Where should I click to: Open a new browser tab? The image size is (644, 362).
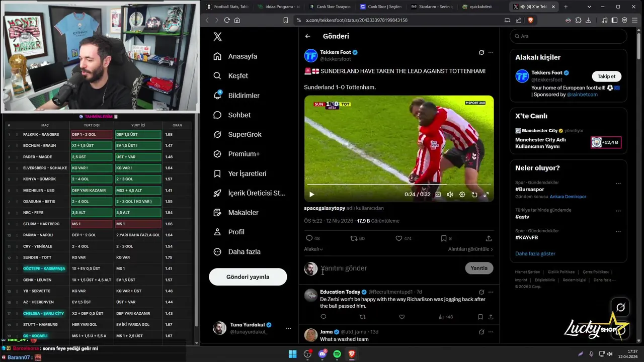click(x=566, y=7)
